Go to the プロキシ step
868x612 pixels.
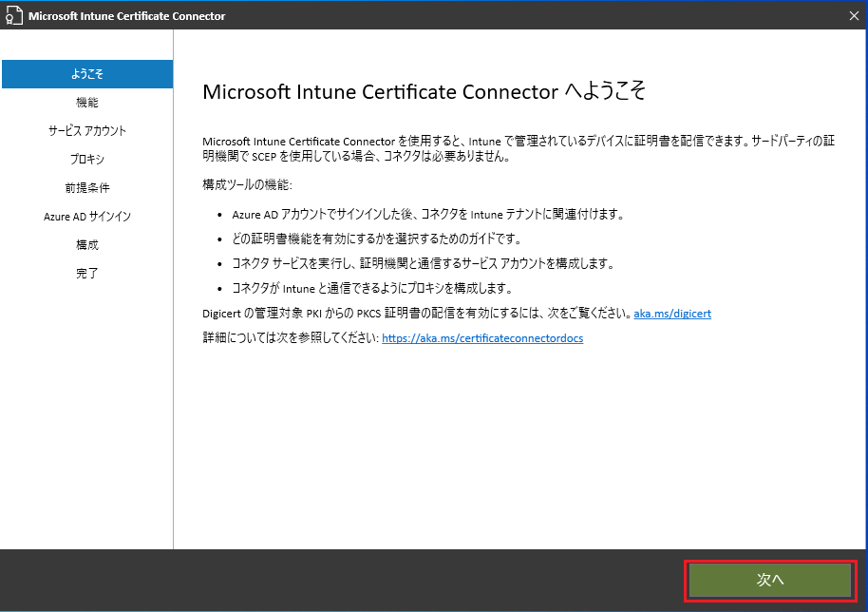(87, 160)
